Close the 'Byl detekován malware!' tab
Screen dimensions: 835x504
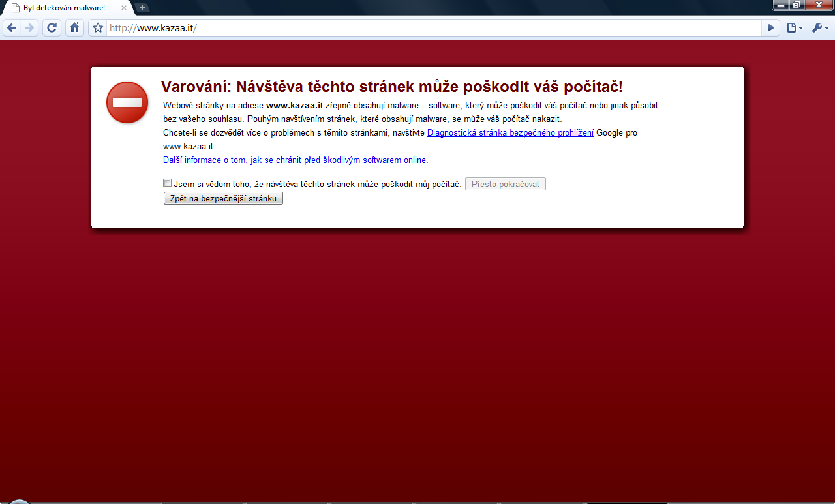click(x=124, y=8)
